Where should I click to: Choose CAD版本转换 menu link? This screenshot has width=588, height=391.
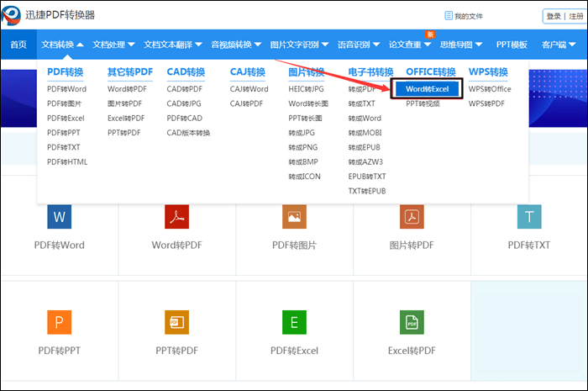(x=188, y=133)
